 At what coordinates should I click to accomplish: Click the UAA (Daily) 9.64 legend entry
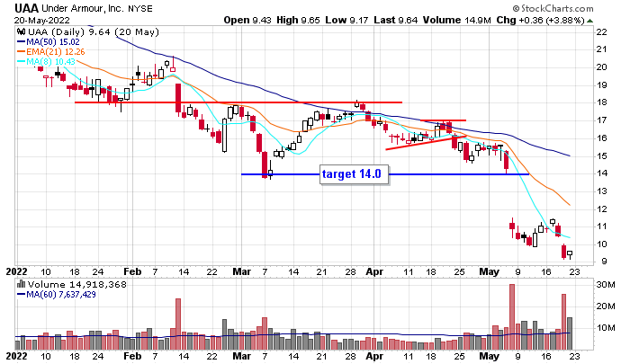pyautogui.click(x=94, y=31)
